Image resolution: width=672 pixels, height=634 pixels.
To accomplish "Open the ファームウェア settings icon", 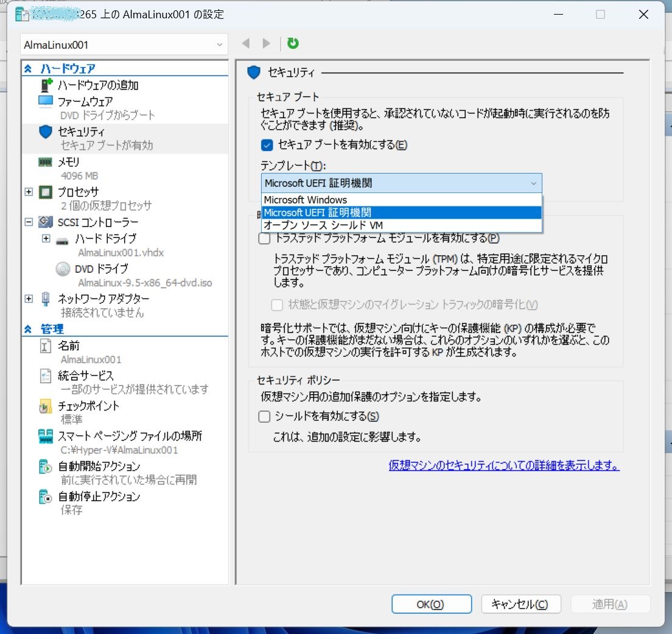I will 44,100.
